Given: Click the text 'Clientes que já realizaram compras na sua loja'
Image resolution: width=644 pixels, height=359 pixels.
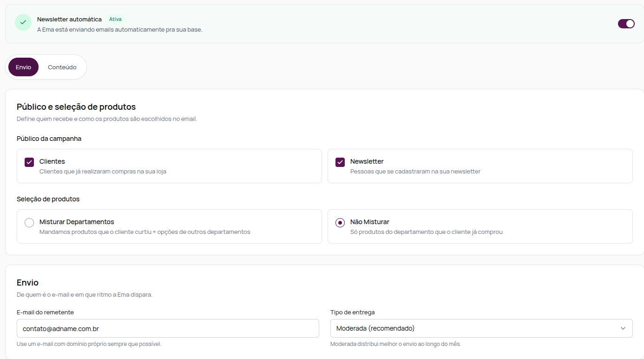Looking at the screenshot, I should tap(103, 172).
